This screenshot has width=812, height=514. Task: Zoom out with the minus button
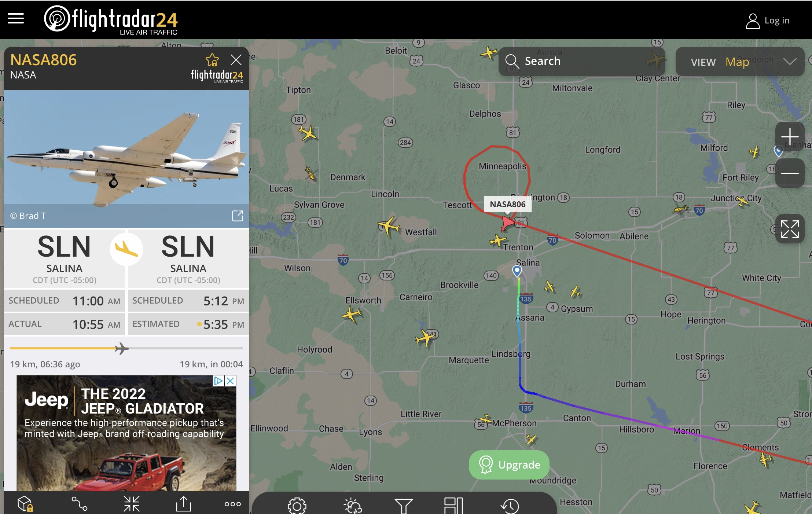point(790,173)
